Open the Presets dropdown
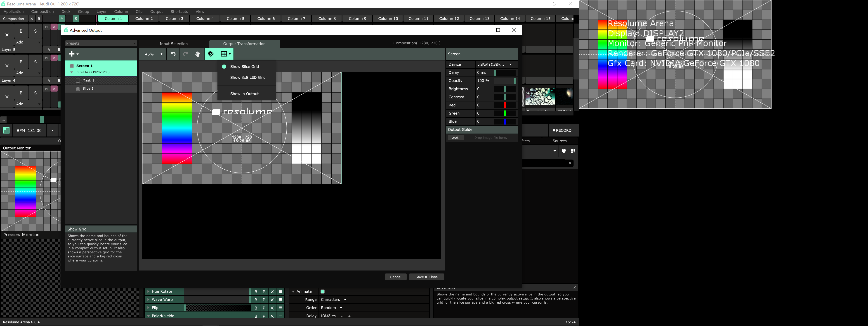Image resolution: width=868 pixels, height=326 pixels. [101, 43]
